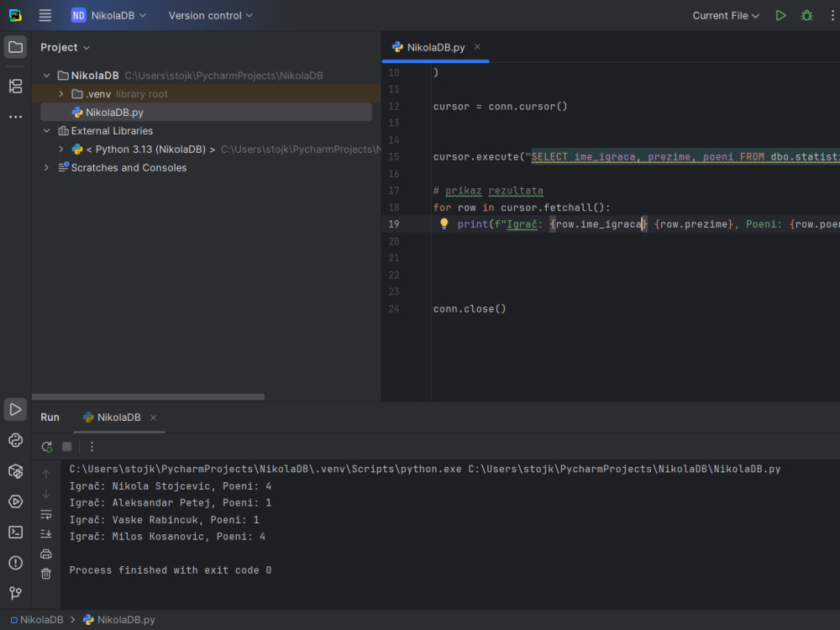
Task: Click the 'Igrač: Milos Kosanovic' output line
Action: tap(167, 536)
